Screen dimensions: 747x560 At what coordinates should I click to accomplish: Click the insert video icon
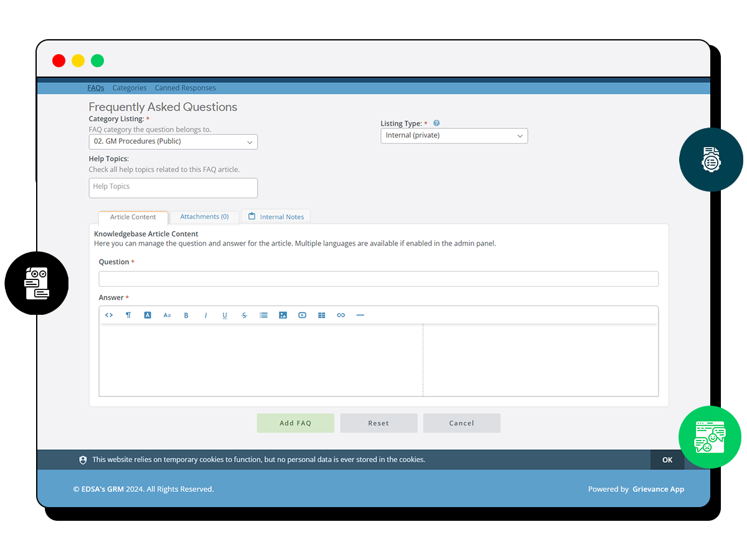[x=303, y=315]
